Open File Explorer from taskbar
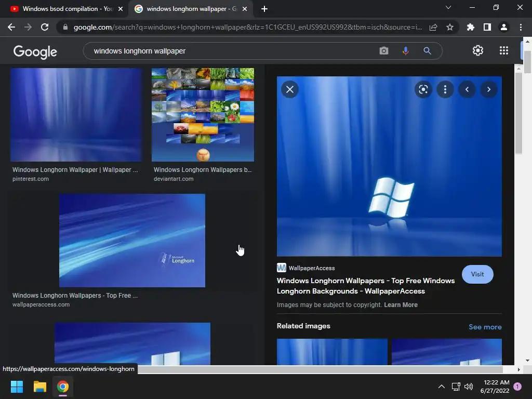 39,387
